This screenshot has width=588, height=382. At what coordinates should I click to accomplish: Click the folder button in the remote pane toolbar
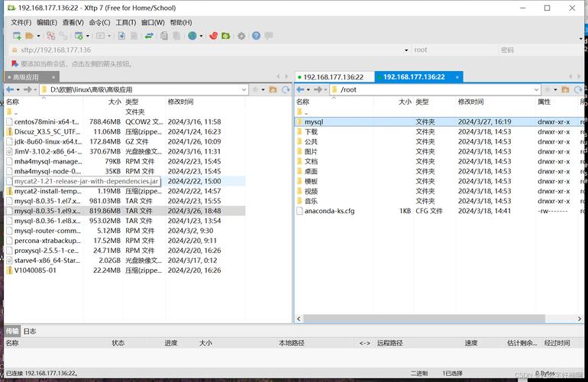pos(565,89)
